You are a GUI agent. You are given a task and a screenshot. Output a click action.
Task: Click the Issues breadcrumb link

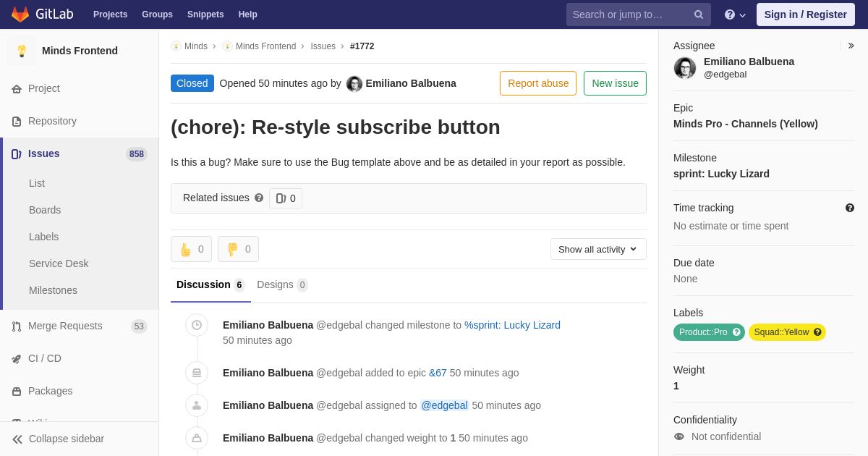pyautogui.click(x=323, y=46)
